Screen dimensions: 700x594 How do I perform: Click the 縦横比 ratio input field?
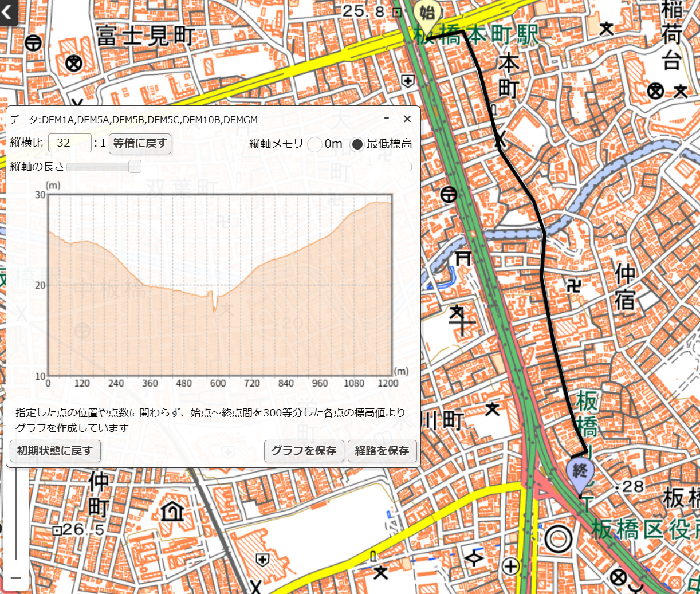(x=69, y=143)
